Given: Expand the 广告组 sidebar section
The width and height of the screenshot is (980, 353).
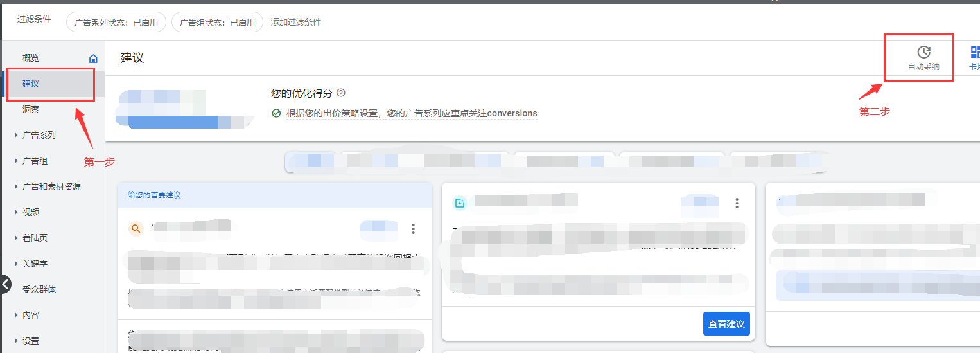Looking at the screenshot, I should [35, 161].
